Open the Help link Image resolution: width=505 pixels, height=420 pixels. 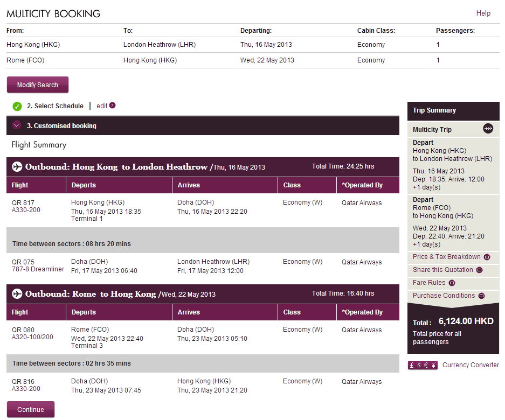(483, 13)
